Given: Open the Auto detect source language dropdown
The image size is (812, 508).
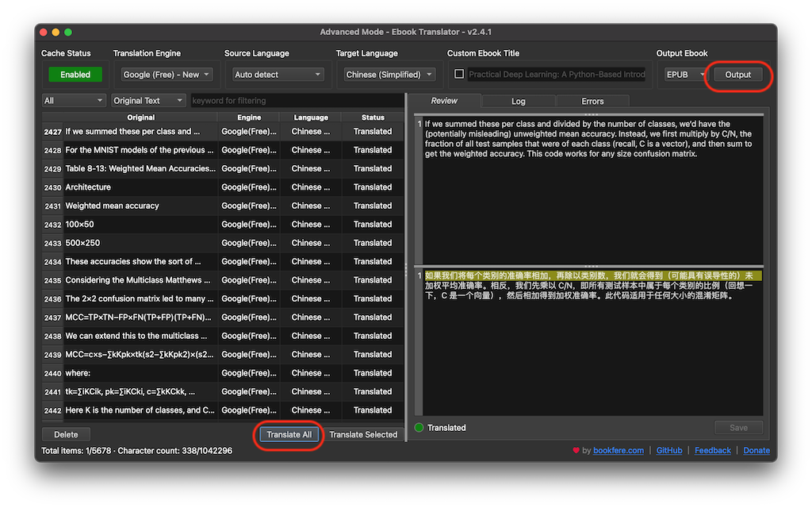Looking at the screenshot, I should [277, 74].
